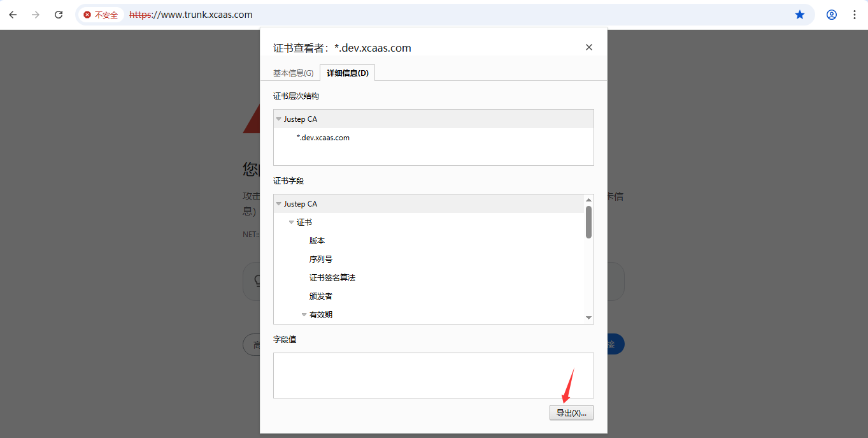Switch to the 基本信息(G) tab
Screen dimensions: 868x438
point(293,73)
